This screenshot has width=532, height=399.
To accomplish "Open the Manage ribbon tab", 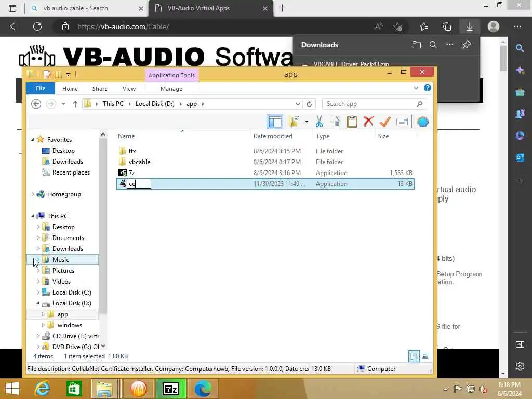I will pyautogui.click(x=171, y=88).
